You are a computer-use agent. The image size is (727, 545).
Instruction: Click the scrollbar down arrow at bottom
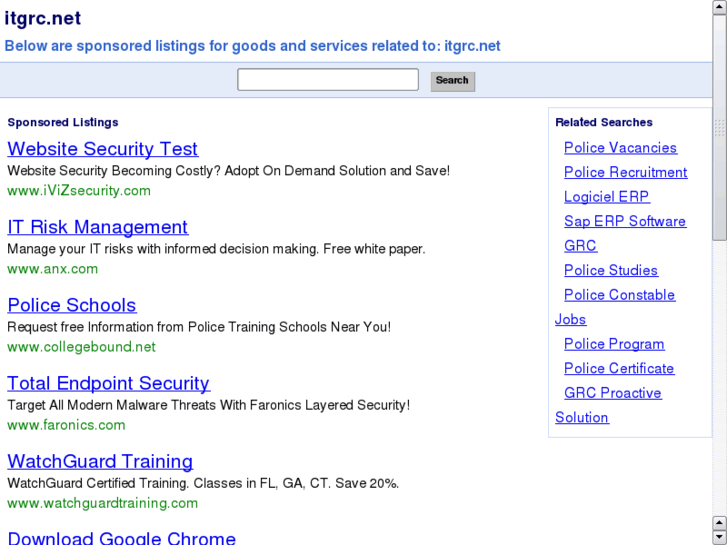click(x=719, y=537)
